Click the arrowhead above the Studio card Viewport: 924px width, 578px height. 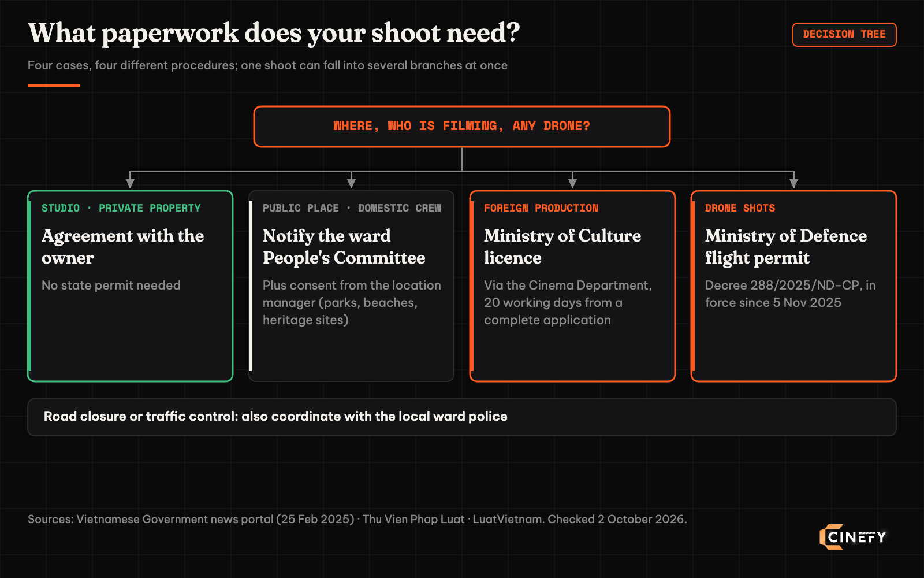pos(131,183)
